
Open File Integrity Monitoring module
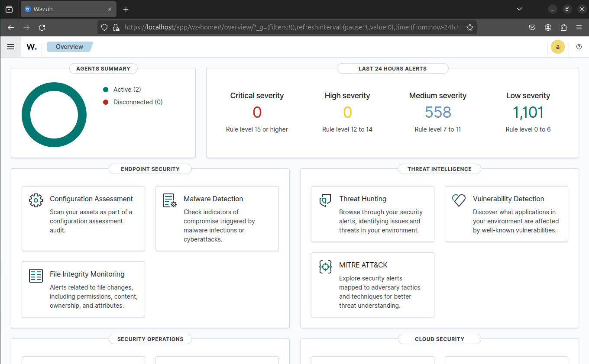tap(83, 289)
